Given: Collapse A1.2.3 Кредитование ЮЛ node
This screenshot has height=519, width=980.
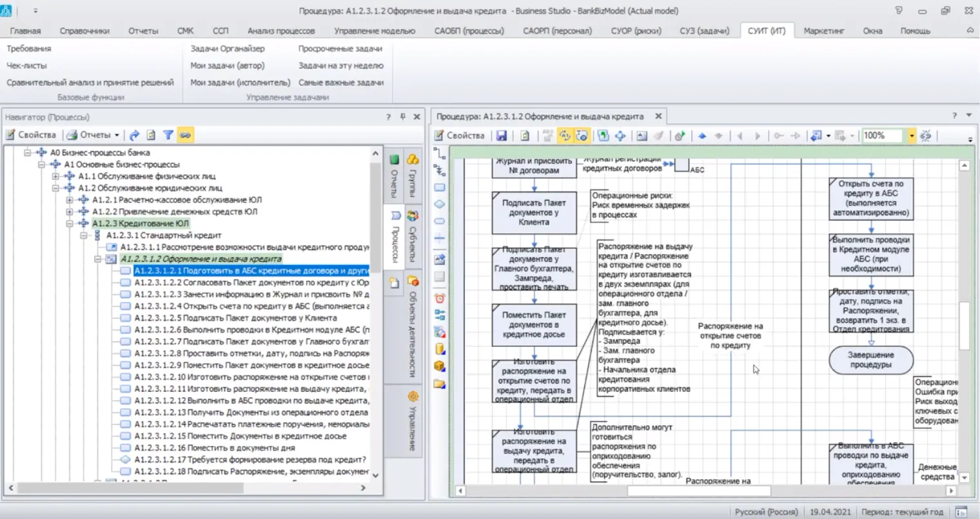Looking at the screenshot, I should click(x=70, y=224).
